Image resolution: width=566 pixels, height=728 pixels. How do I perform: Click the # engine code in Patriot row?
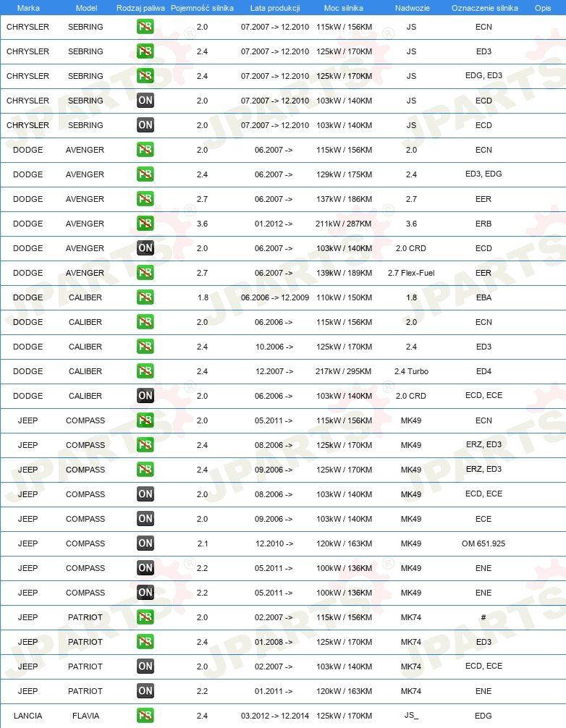(x=483, y=617)
